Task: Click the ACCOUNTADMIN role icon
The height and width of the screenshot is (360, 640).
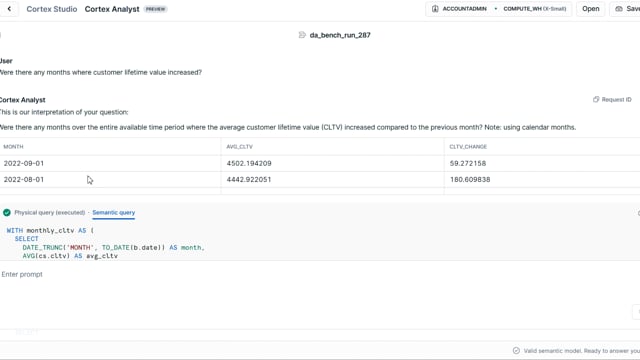Action: point(435,9)
